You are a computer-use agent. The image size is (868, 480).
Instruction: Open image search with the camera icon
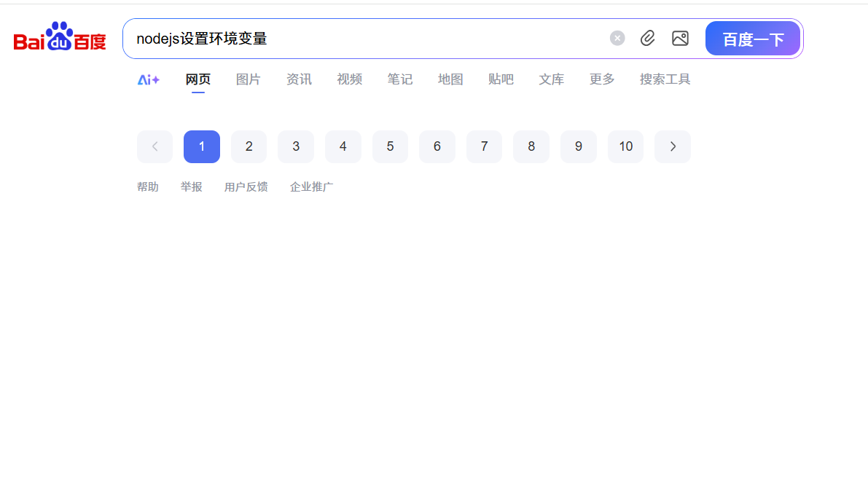680,38
